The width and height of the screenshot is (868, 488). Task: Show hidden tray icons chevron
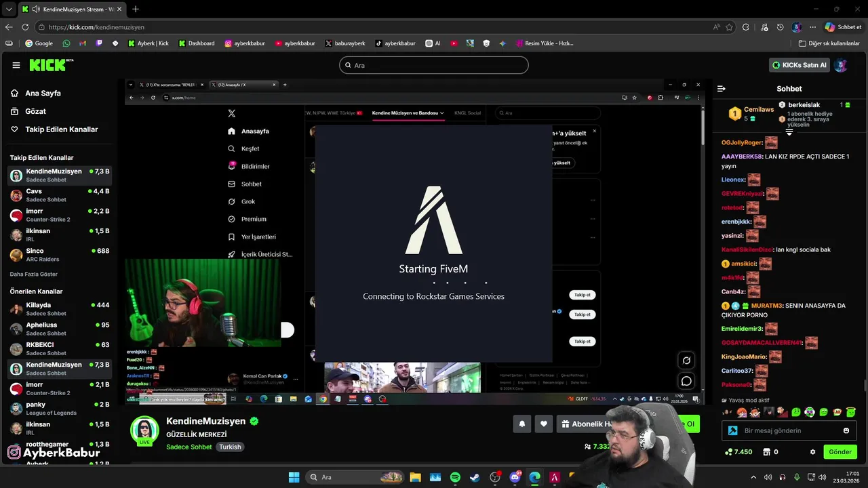point(753,477)
